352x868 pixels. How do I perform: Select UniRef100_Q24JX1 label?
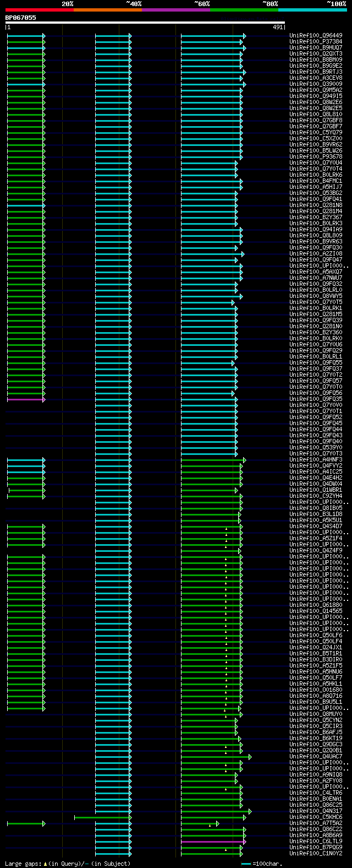tap(316, 647)
